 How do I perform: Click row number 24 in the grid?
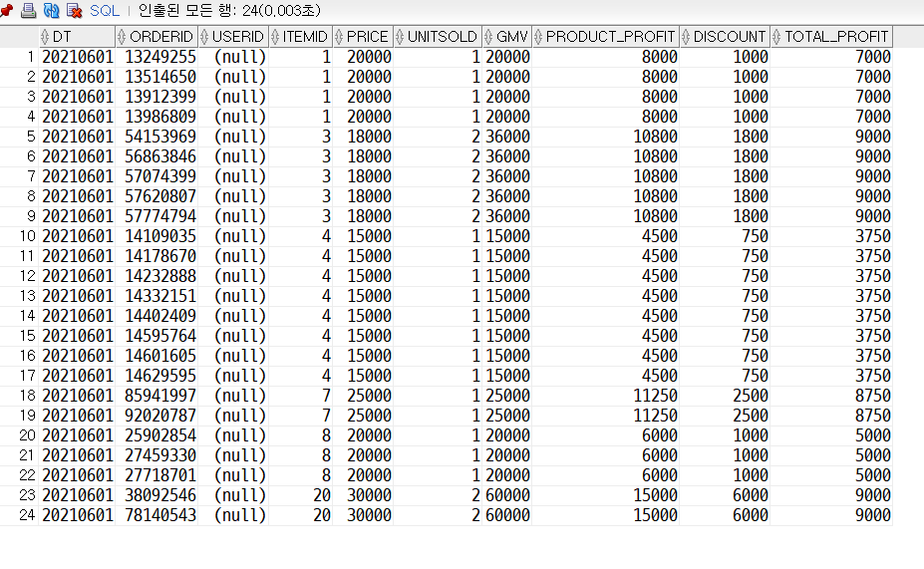20,515
